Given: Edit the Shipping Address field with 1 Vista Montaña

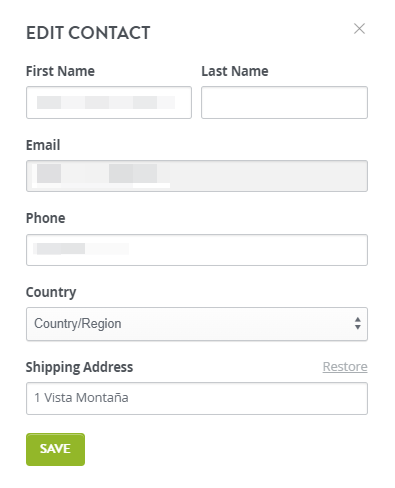Looking at the screenshot, I should 197,398.
